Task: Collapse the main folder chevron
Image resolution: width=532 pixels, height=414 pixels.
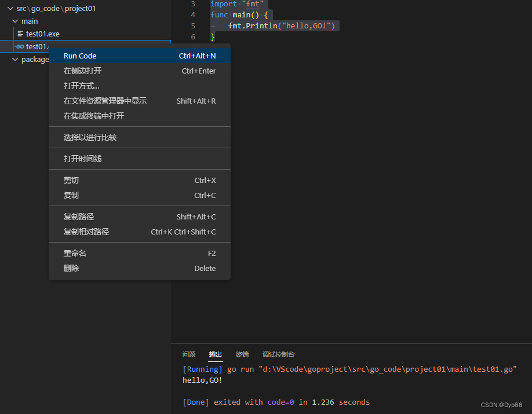Action: [x=15, y=21]
